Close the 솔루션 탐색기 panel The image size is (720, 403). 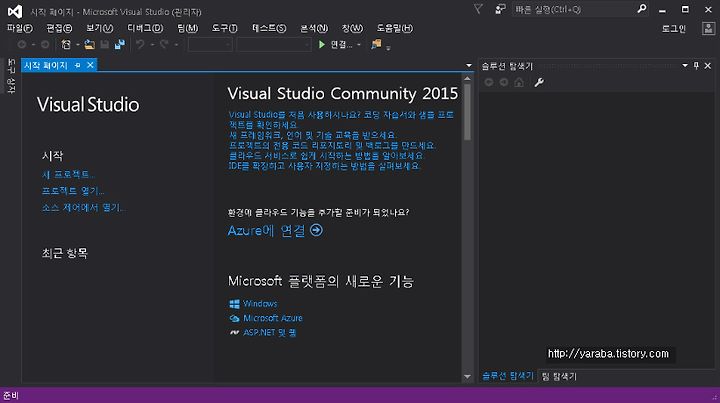[708, 66]
